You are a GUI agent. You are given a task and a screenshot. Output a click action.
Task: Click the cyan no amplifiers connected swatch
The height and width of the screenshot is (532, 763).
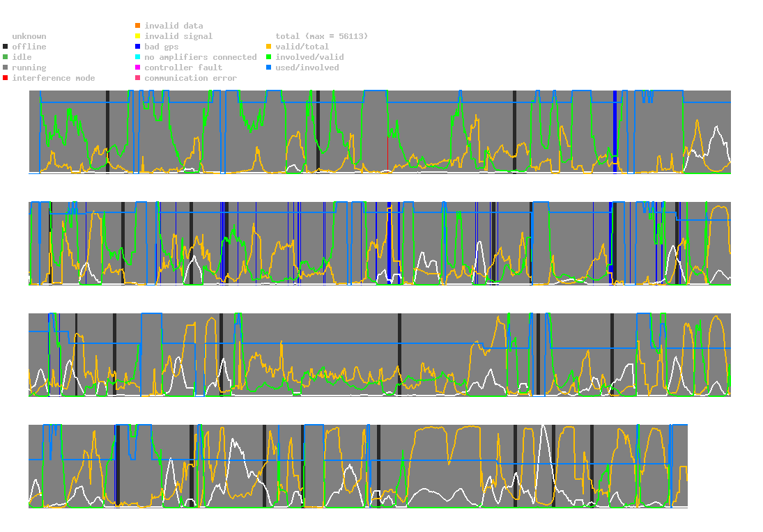pyautogui.click(x=138, y=57)
